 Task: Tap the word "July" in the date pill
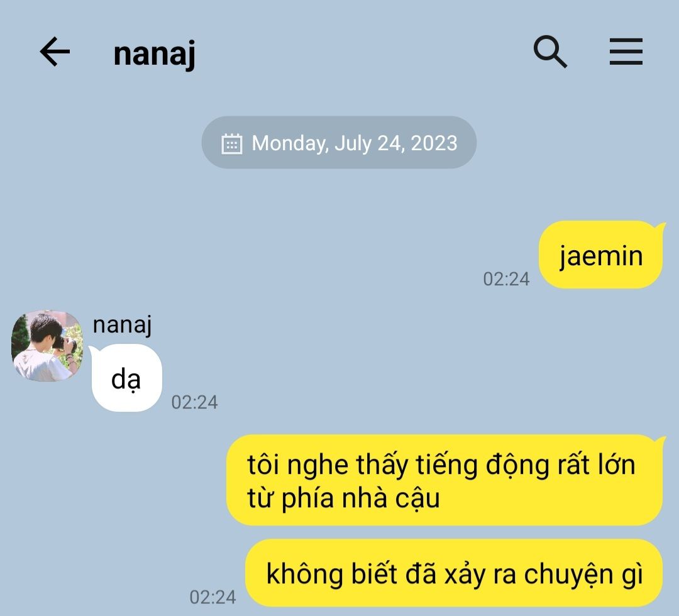[353, 143]
